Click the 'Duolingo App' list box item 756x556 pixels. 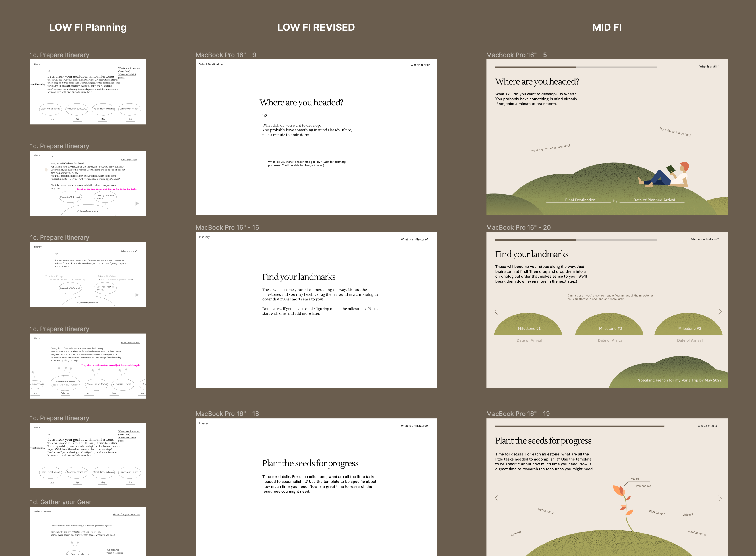(113, 549)
